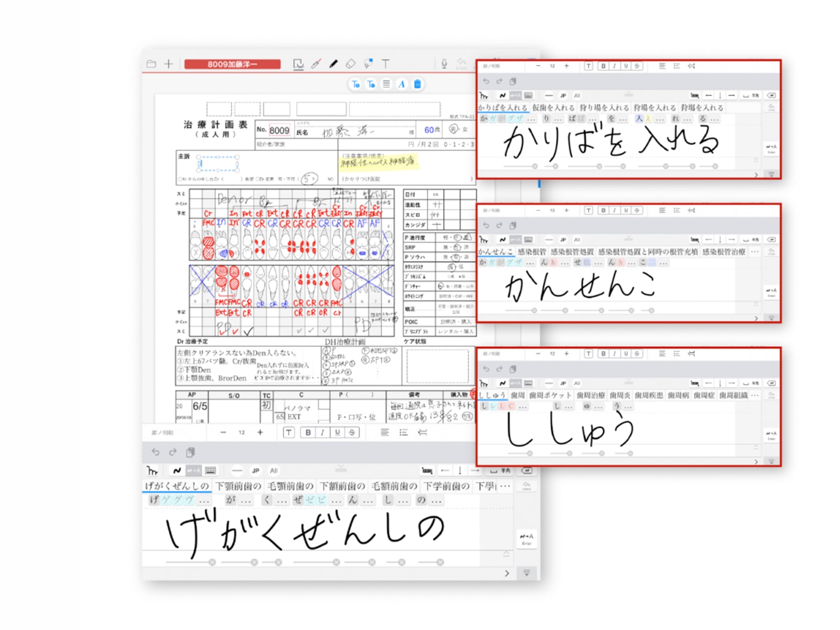The image size is (840, 630).
Task: Increase font size with plus in bottom-left bar
Action: click(x=260, y=433)
